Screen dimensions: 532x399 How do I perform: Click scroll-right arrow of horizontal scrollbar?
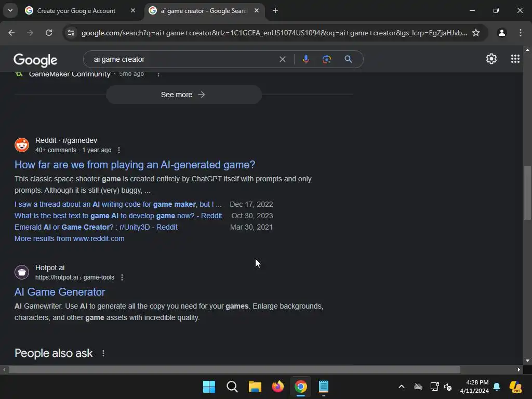click(x=519, y=369)
